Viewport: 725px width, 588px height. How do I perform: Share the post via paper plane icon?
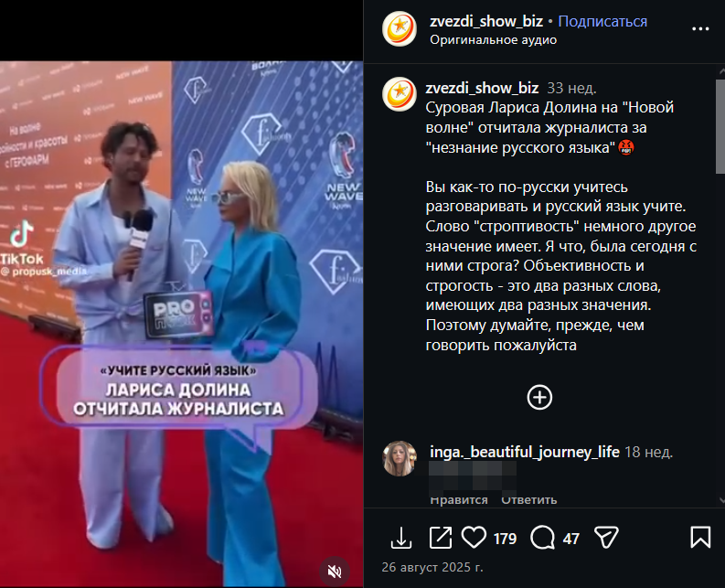tap(606, 538)
